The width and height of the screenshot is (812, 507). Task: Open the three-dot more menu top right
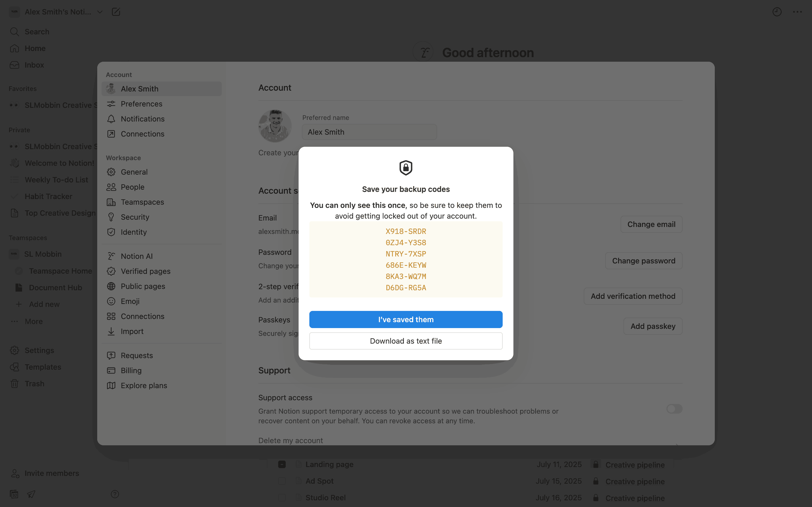(797, 12)
